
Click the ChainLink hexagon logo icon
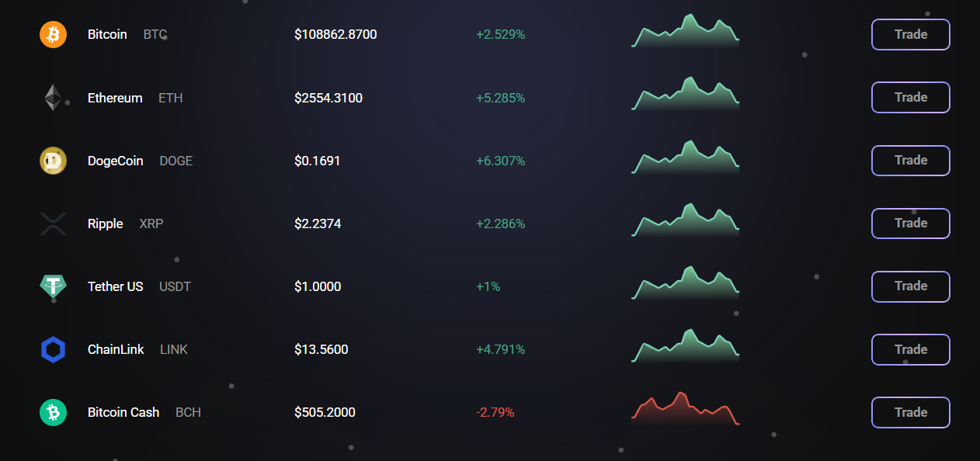(x=54, y=349)
